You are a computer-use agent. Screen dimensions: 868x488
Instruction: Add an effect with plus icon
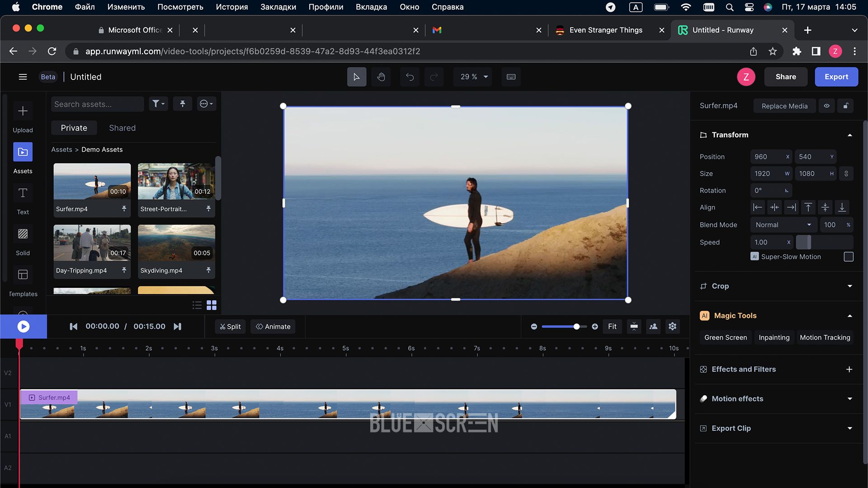pos(849,370)
